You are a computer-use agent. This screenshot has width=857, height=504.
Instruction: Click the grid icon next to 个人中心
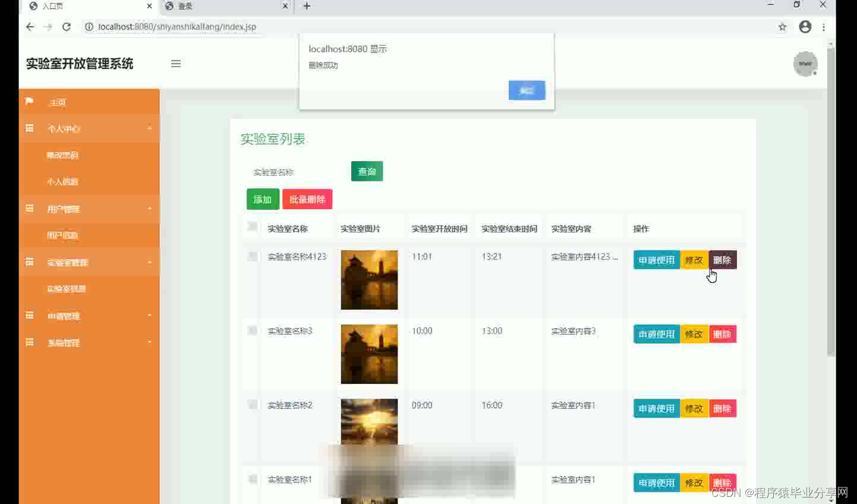[29, 128]
